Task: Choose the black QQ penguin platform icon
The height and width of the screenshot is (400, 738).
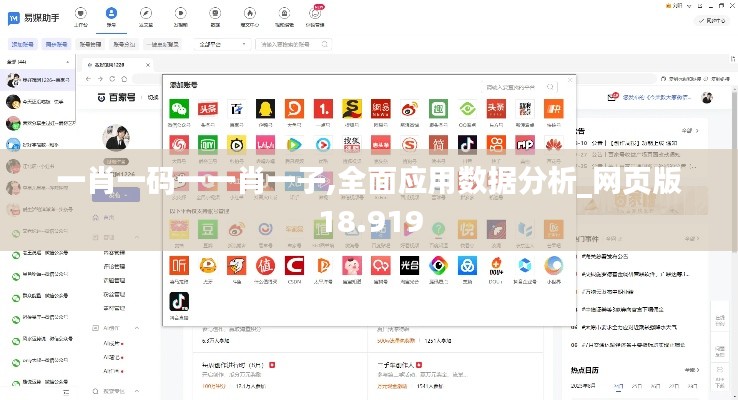Action: point(265,109)
